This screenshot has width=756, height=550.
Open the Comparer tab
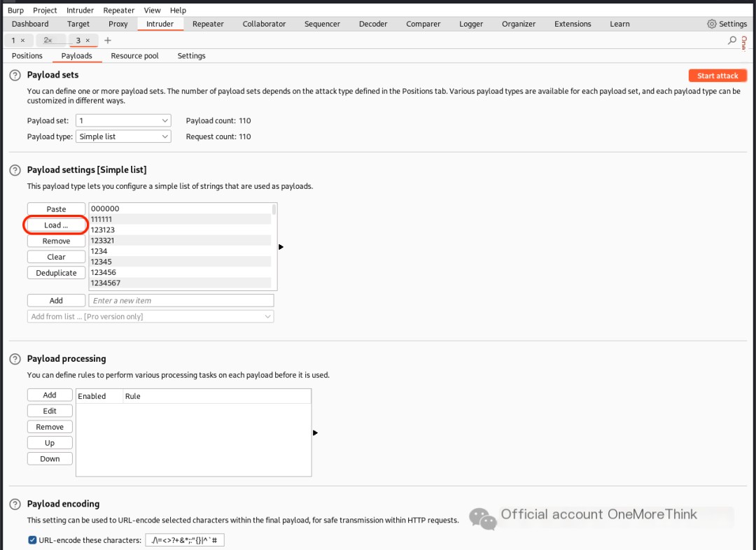(423, 24)
